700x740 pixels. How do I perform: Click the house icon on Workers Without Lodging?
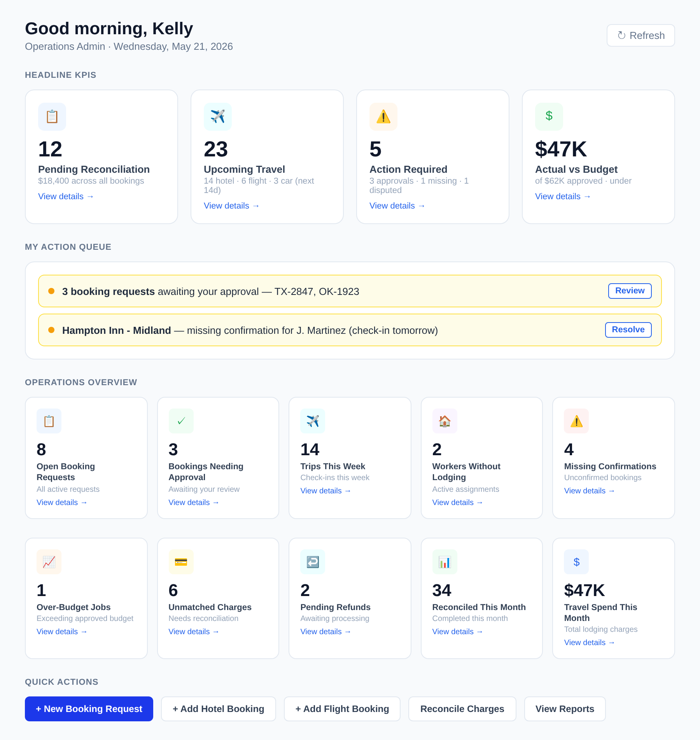pos(444,421)
